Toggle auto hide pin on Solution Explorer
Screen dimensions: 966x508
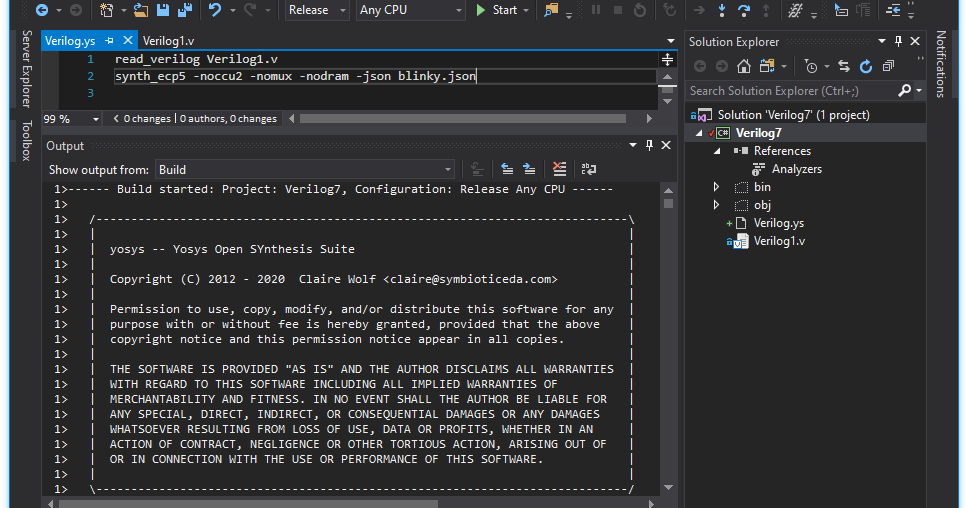tap(898, 41)
